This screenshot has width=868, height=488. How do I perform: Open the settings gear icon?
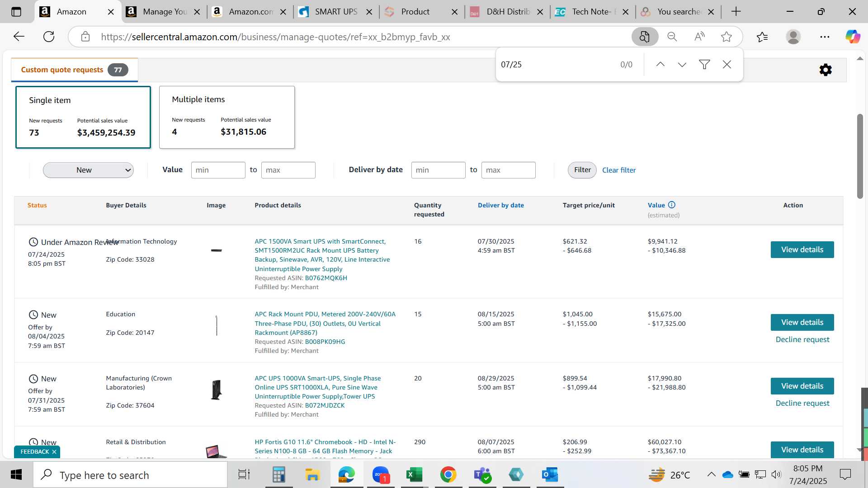click(x=826, y=70)
